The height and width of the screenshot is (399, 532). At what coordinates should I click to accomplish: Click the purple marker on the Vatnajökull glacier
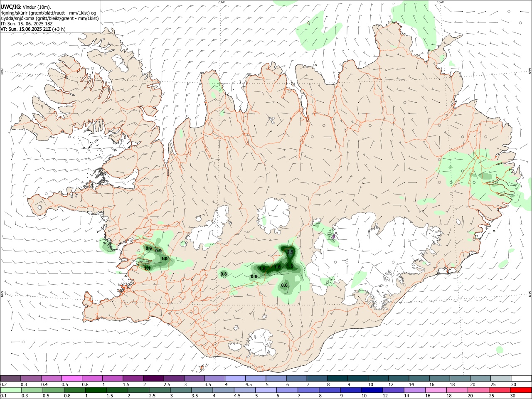coord(333,236)
